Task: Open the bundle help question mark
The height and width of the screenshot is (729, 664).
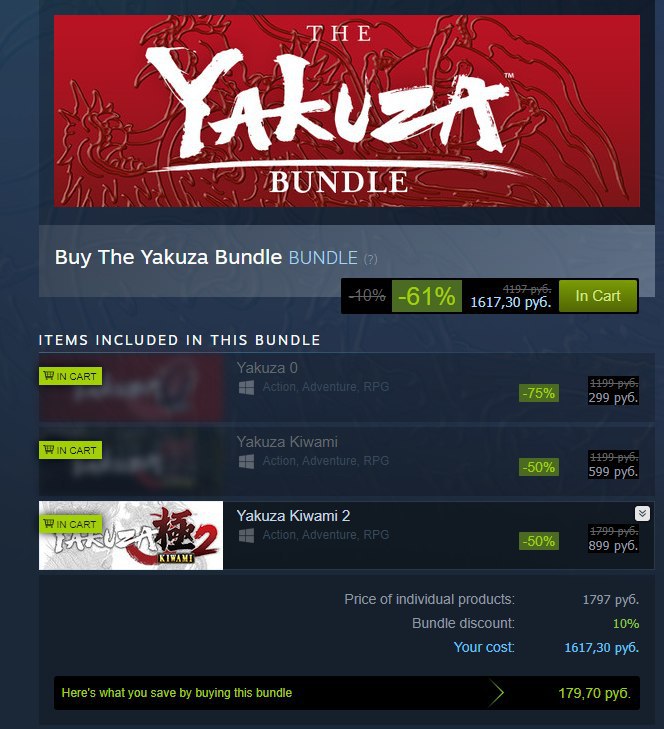Action: pyautogui.click(x=370, y=259)
